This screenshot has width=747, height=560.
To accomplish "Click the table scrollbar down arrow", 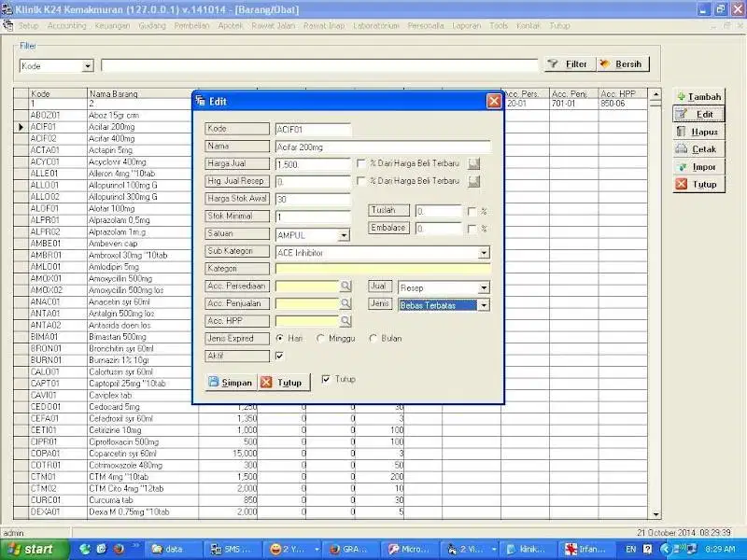I will pyautogui.click(x=655, y=514).
